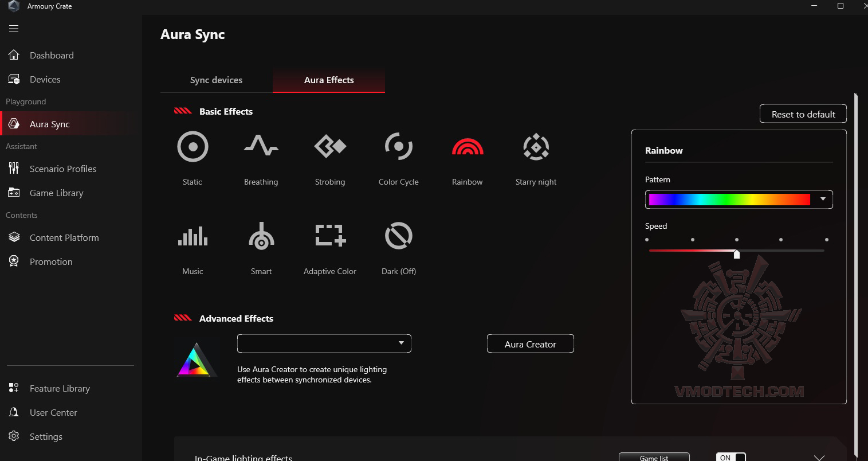Screen dimensions: 868x461
Task: Open User Center profile icon
Action: coord(14,412)
